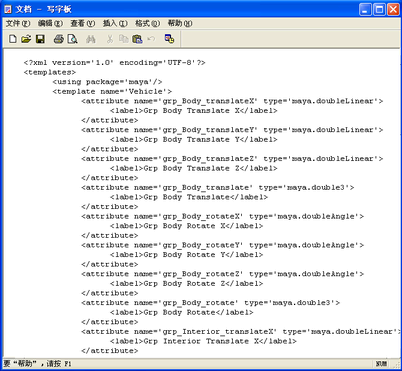
Task: Minimize the WordPad window
Action: tap(365, 9)
